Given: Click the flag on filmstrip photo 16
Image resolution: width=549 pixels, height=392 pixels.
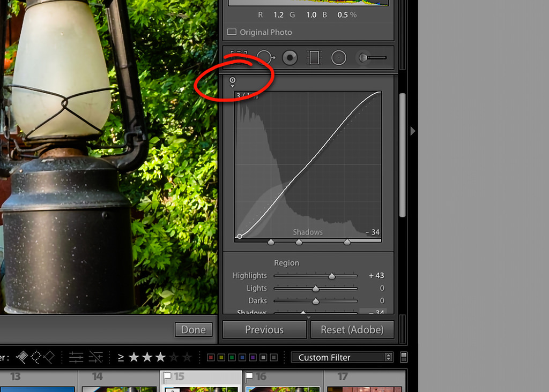Looking at the screenshot, I should (249, 377).
